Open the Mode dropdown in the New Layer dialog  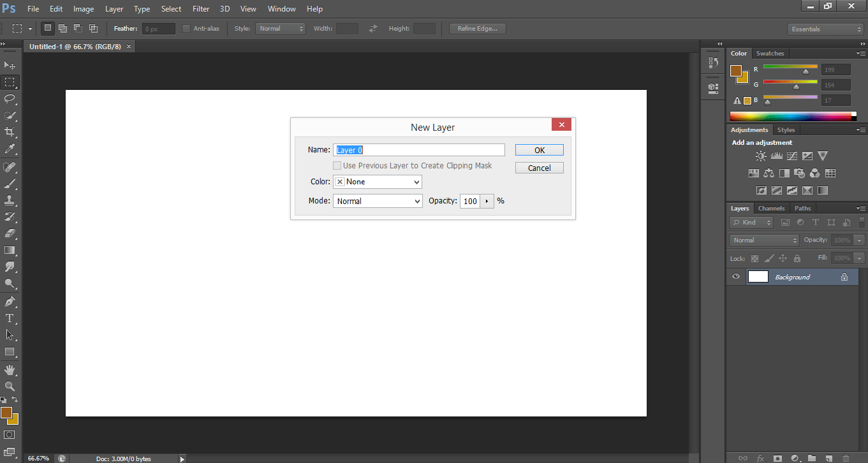coord(377,201)
